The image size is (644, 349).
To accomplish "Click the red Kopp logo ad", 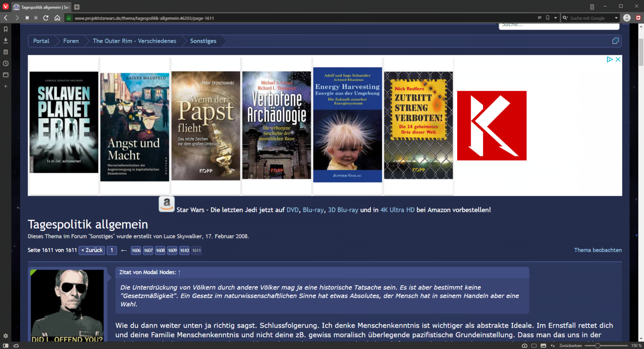I will point(491,126).
